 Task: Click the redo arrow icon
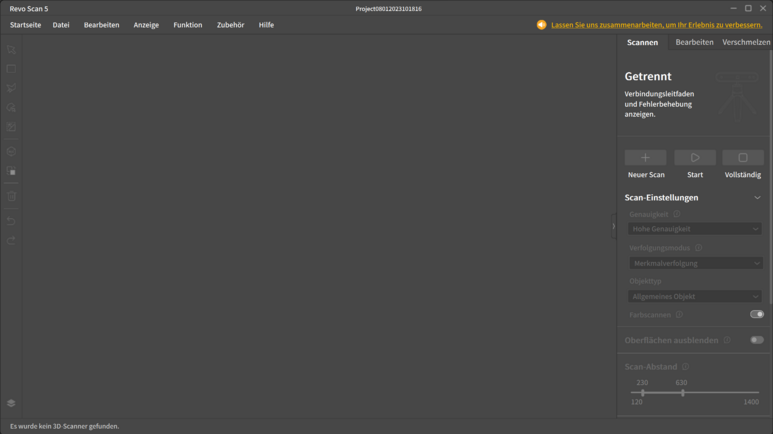coord(11,240)
